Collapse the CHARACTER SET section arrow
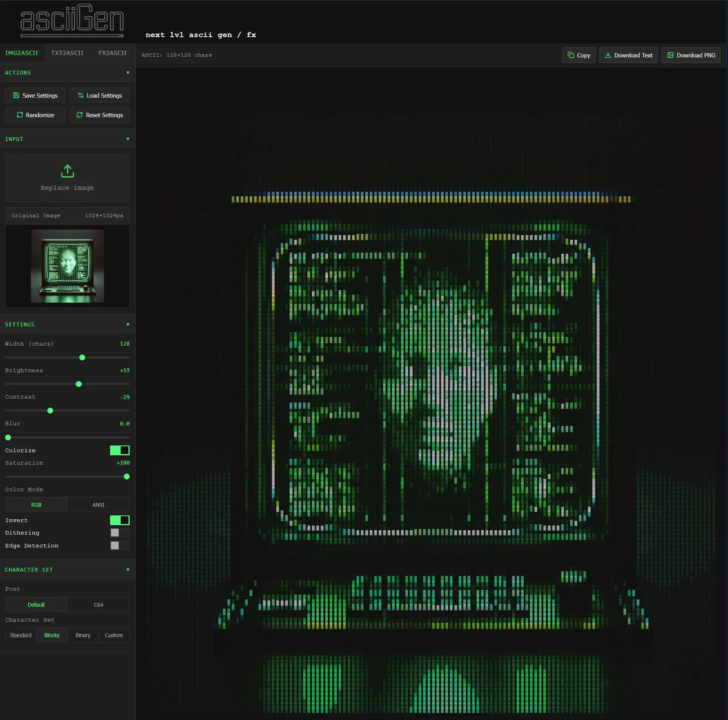This screenshot has width=728, height=720. click(x=128, y=570)
